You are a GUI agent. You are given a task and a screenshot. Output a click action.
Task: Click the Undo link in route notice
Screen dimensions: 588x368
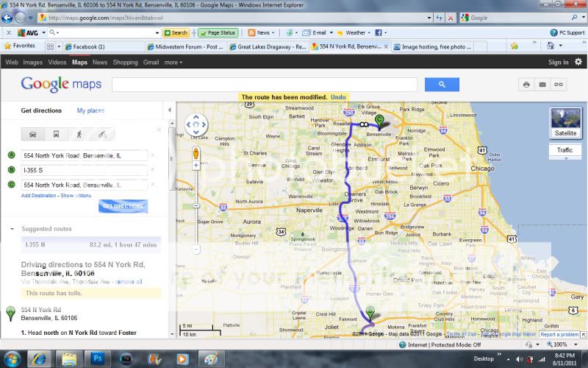coord(338,97)
